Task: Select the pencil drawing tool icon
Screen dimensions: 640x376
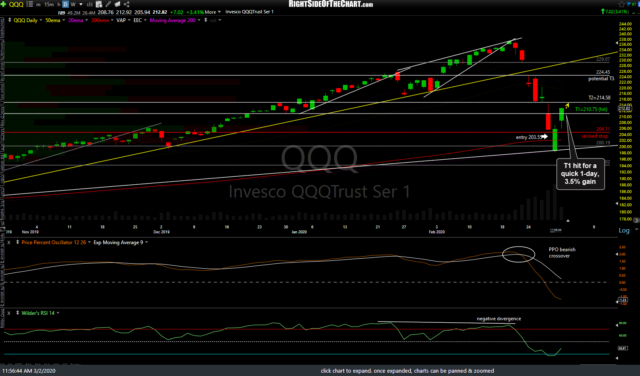Action: tap(108, 4)
